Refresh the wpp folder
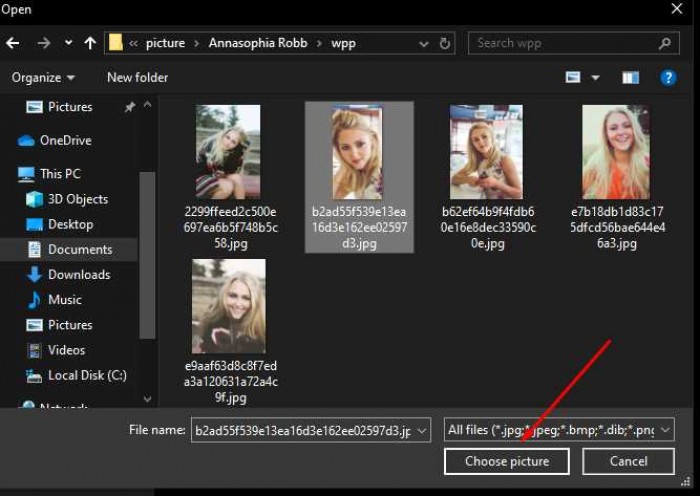 [x=445, y=43]
